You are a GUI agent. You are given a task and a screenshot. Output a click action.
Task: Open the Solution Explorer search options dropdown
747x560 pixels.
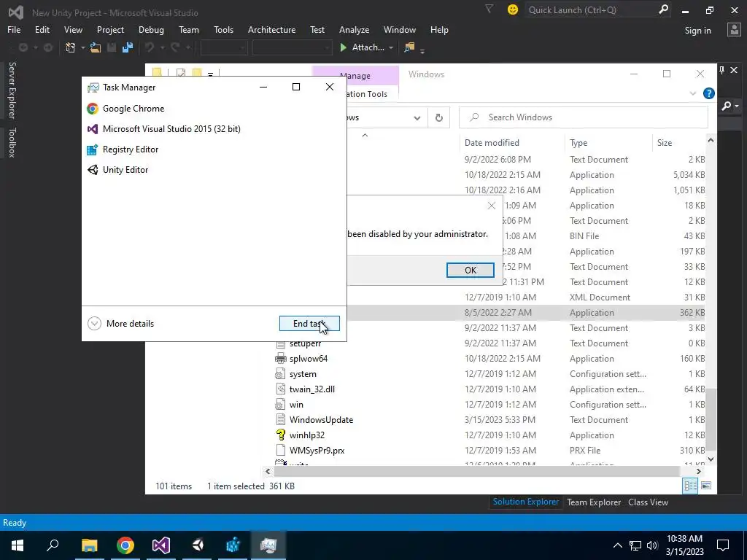[737, 106]
